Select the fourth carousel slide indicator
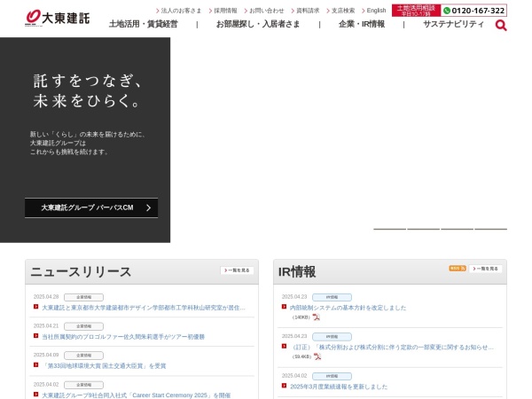The image size is (532, 399). tap(490, 229)
